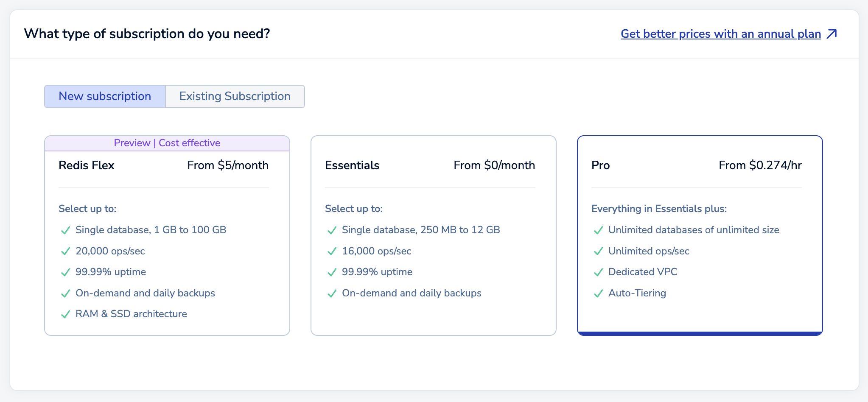
Task: Click 16,000 ops/sec feature text
Action: coord(377,251)
